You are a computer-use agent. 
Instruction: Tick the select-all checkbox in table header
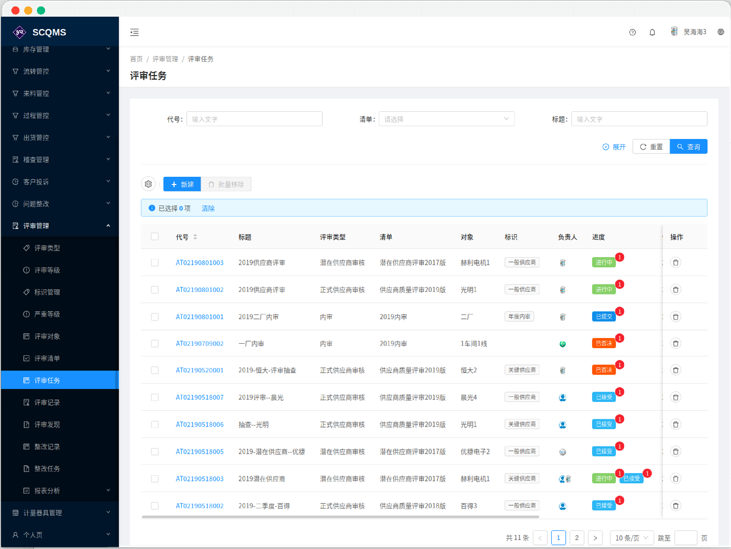coord(155,237)
